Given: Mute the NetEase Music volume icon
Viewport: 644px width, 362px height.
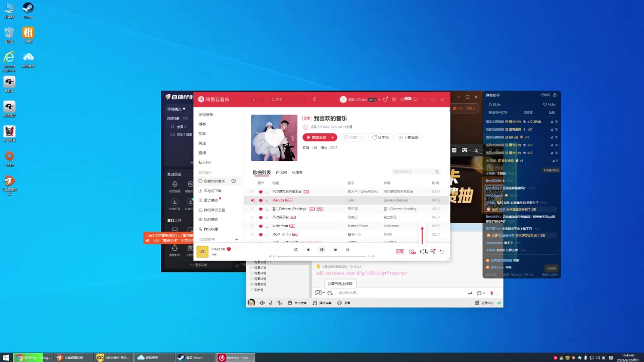Looking at the screenshot, I should tap(423, 251).
